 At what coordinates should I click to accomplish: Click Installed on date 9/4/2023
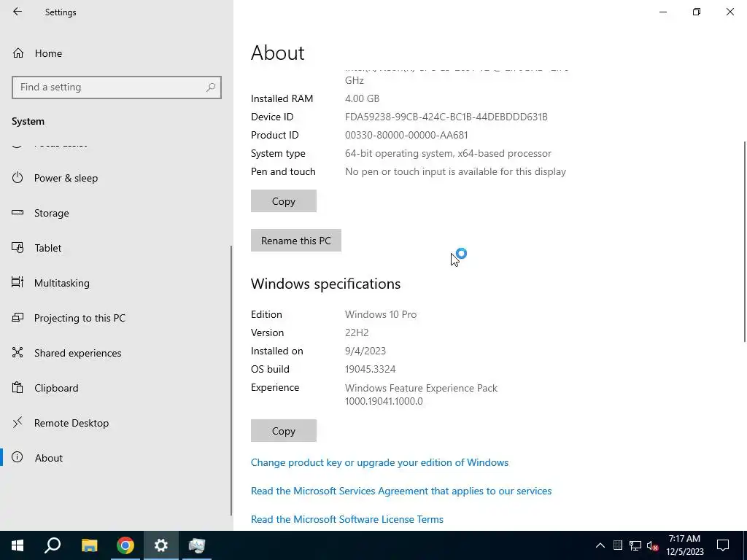click(365, 351)
